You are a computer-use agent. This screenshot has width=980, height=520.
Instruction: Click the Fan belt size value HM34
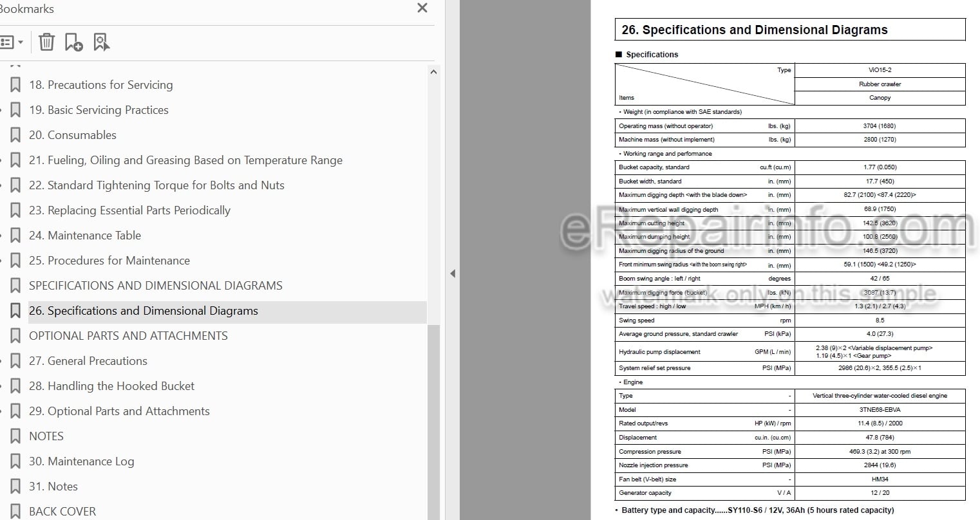click(x=880, y=479)
